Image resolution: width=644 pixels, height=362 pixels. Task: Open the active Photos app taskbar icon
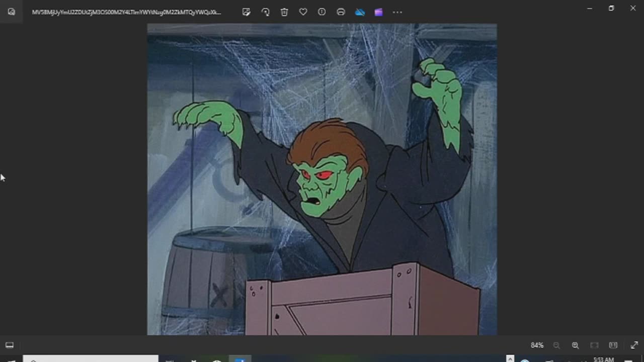tap(240, 359)
